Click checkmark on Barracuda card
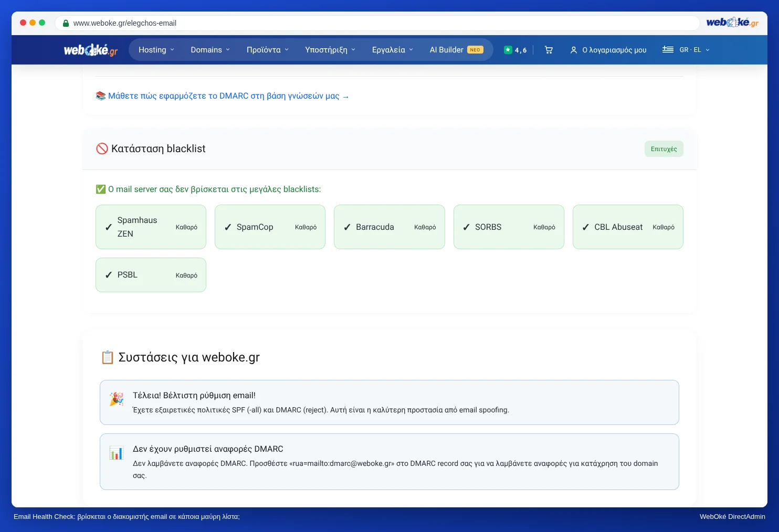The height and width of the screenshot is (532, 779). [x=347, y=227]
